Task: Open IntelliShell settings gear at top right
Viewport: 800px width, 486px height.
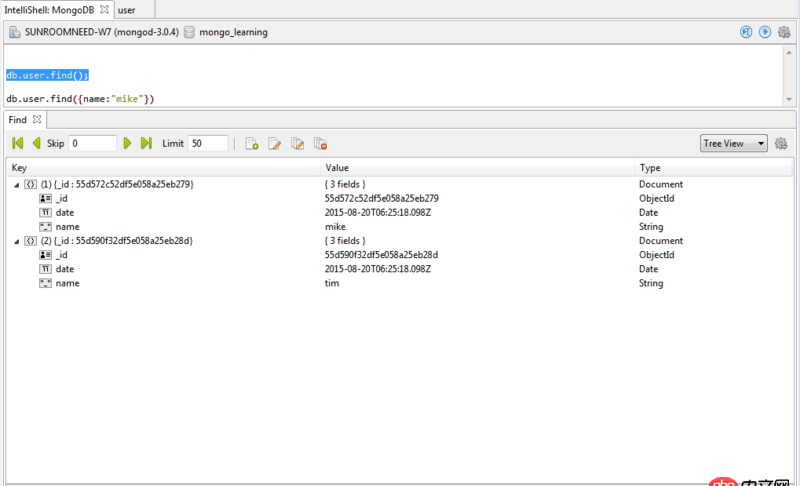Action: tap(784, 32)
